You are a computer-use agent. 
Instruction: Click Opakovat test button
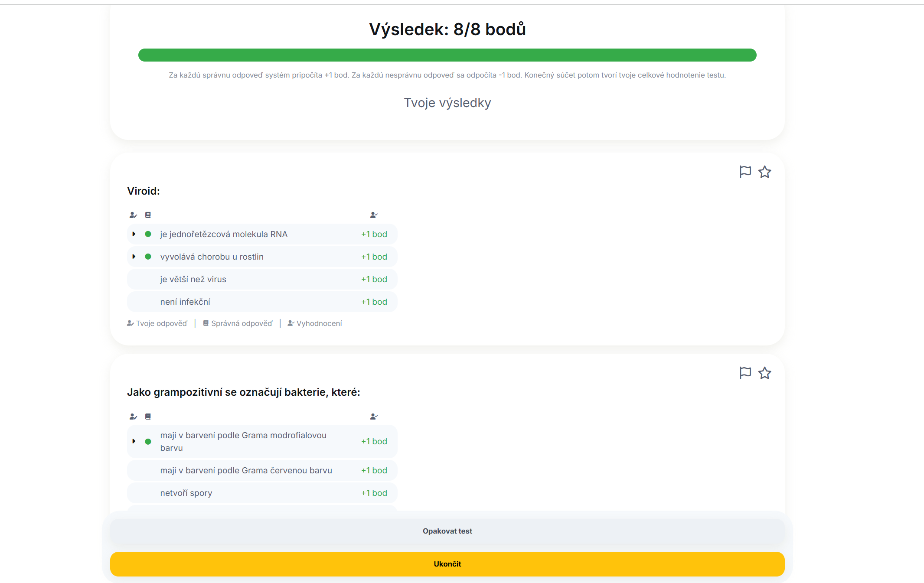pos(447,531)
